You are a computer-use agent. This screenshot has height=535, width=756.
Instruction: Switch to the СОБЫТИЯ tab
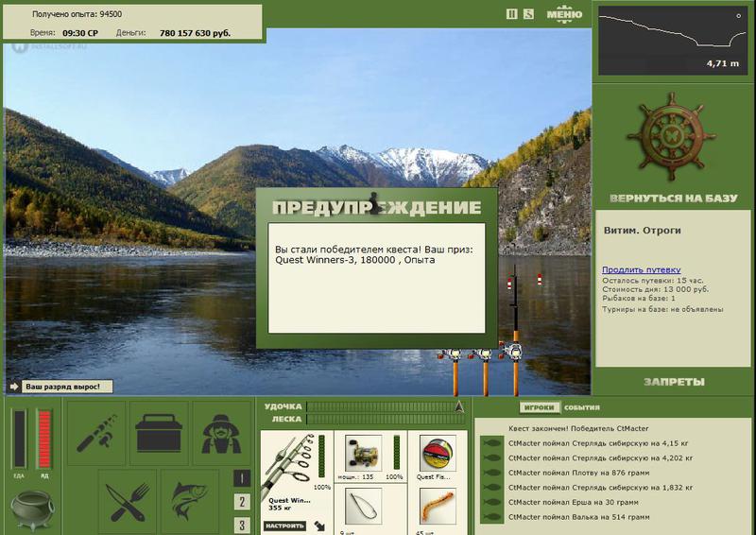(582, 407)
